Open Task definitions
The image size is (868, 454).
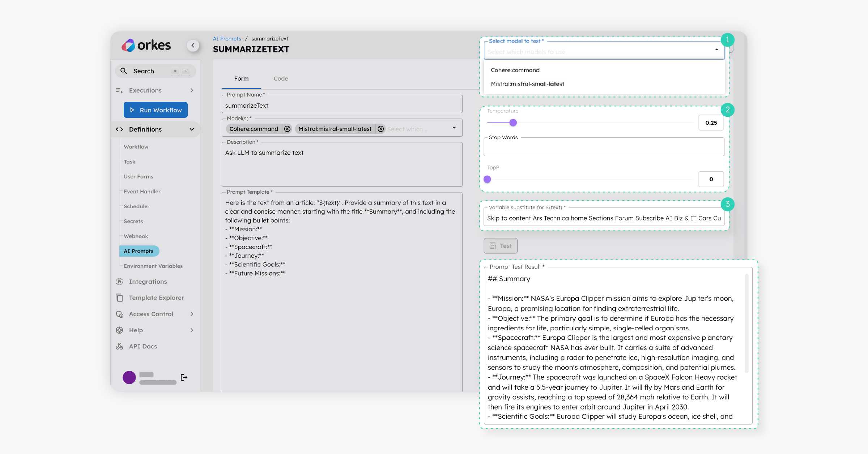(x=129, y=162)
